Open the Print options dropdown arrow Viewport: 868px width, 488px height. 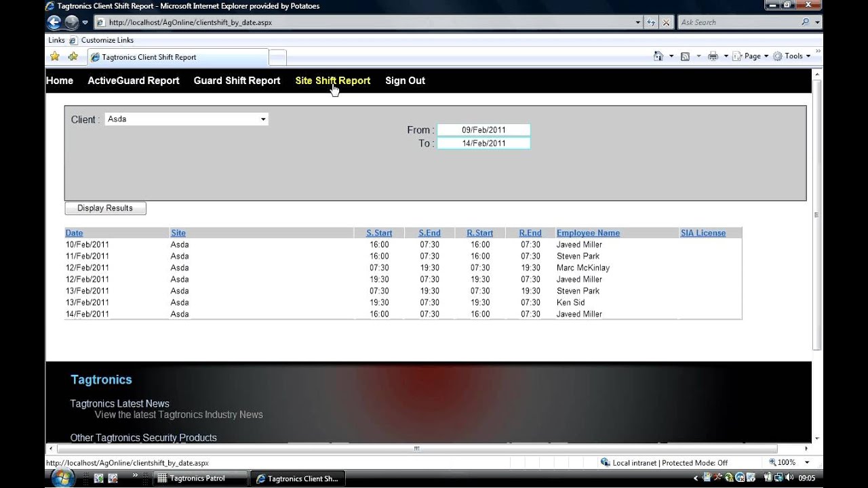[726, 56]
